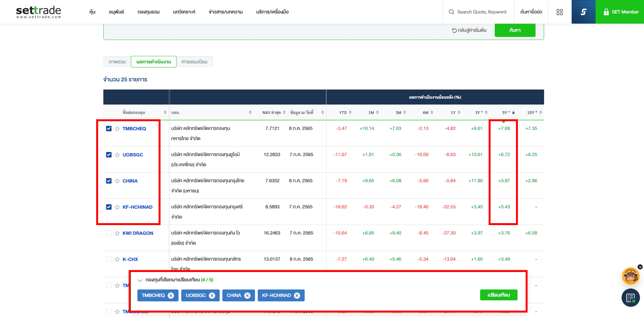Select the KWI DRAGON checkbox
This screenshot has width=644, height=318.
(x=109, y=233)
